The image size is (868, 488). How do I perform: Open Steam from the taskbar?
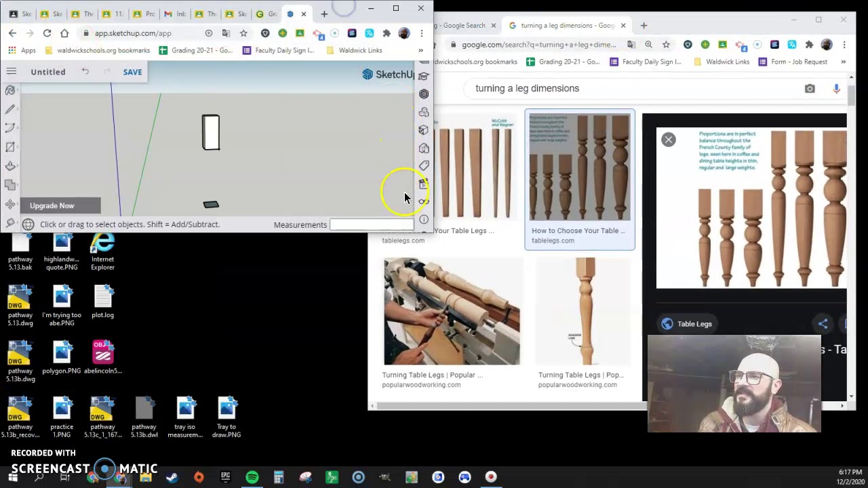172,477
